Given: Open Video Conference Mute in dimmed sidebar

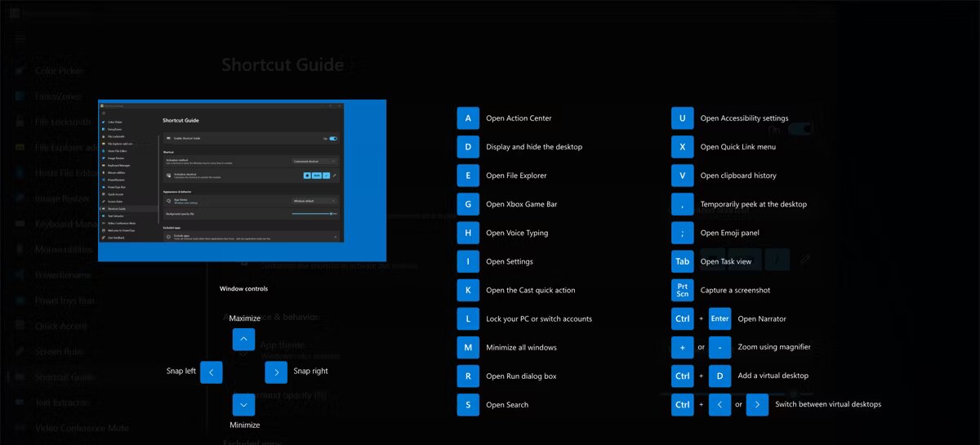Looking at the screenshot, I should pyautogui.click(x=82, y=428).
